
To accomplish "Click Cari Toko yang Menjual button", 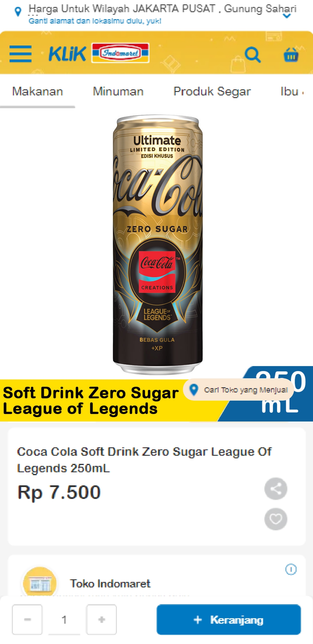I will coord(239,390).
